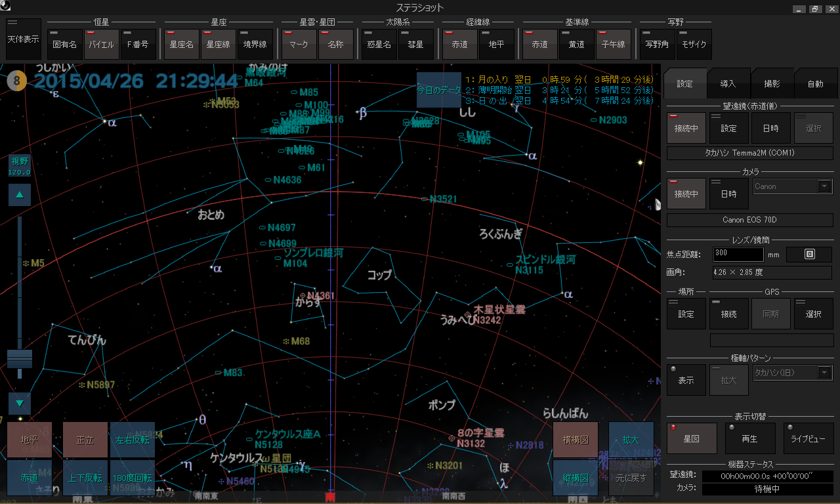Select 表示 polar axis pattern option
This screenshot has width=840, height=504.
[686, 380]
